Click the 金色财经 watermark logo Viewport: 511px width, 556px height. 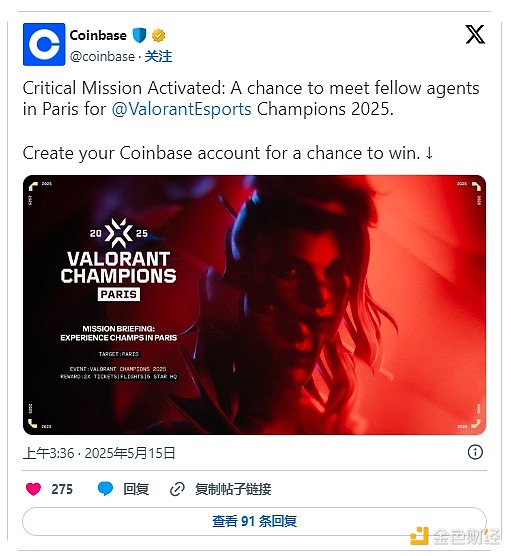point(456,536)
